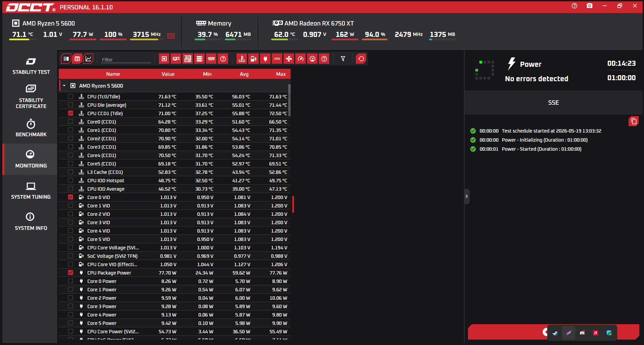Click the CPU IOD Hotspot row label
The image size is (644, 345).
click(x=106, y=180)
